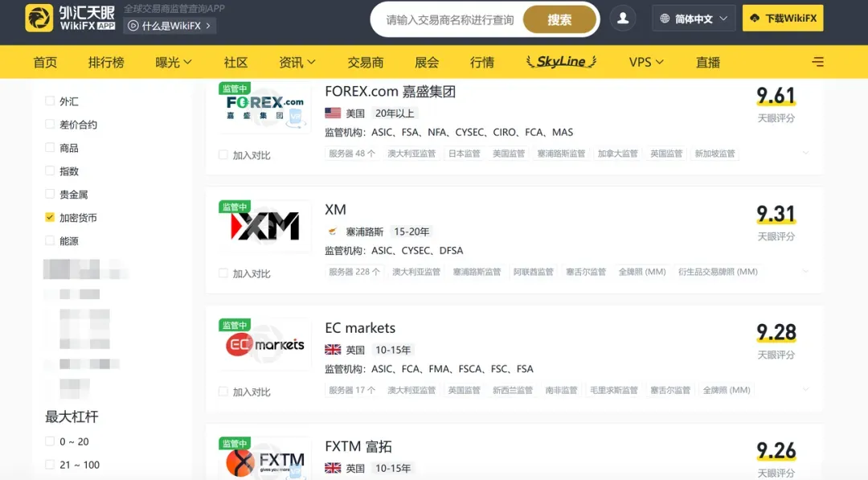Expand FOREX.com card details chevron
This screenshot has width=868, height=480.
pyautogui.click(x=805, y=153)
